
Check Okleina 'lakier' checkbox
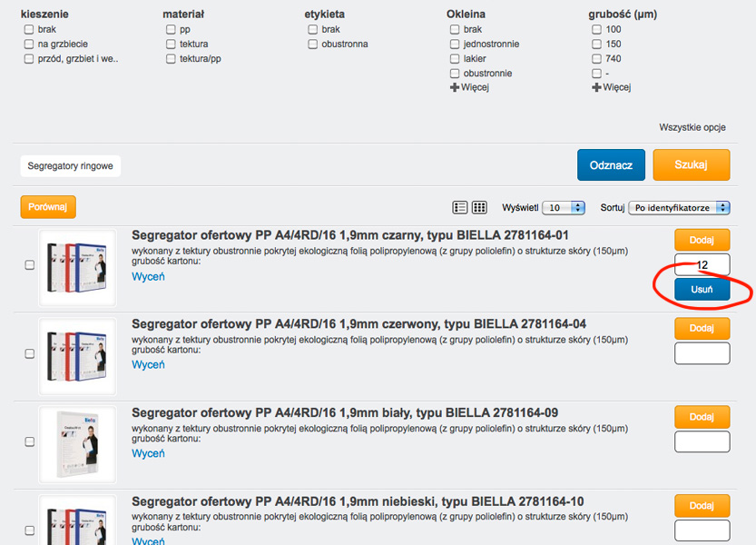455,59
